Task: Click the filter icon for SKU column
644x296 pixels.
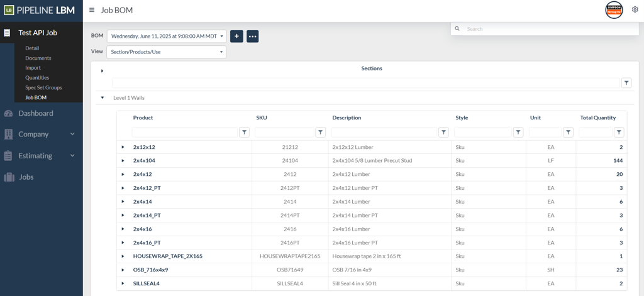Action: click(320, 132)
